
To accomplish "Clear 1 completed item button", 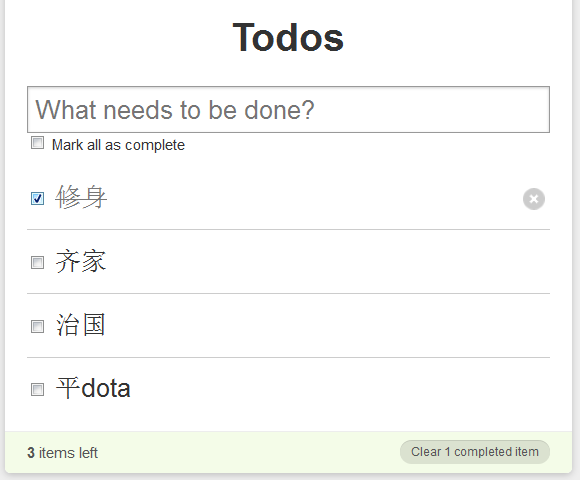I will click(475, 452).
